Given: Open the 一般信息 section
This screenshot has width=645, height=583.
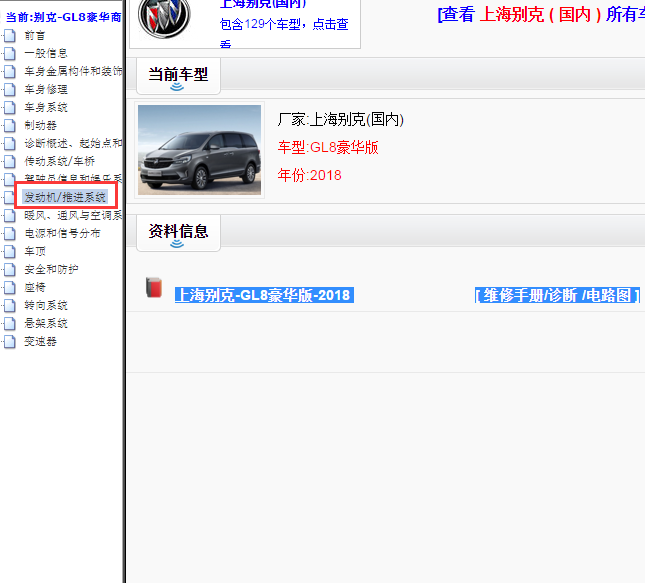Looking at the screenshot, I should click(46, 53).
